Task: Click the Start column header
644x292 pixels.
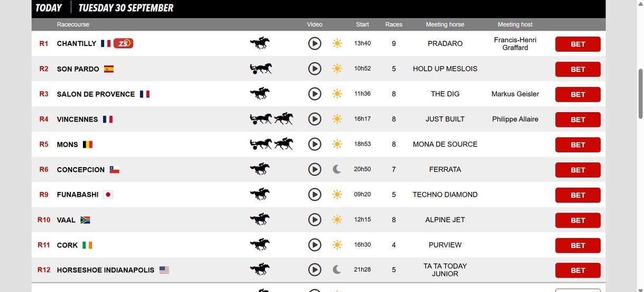Action: pos(362,24)
